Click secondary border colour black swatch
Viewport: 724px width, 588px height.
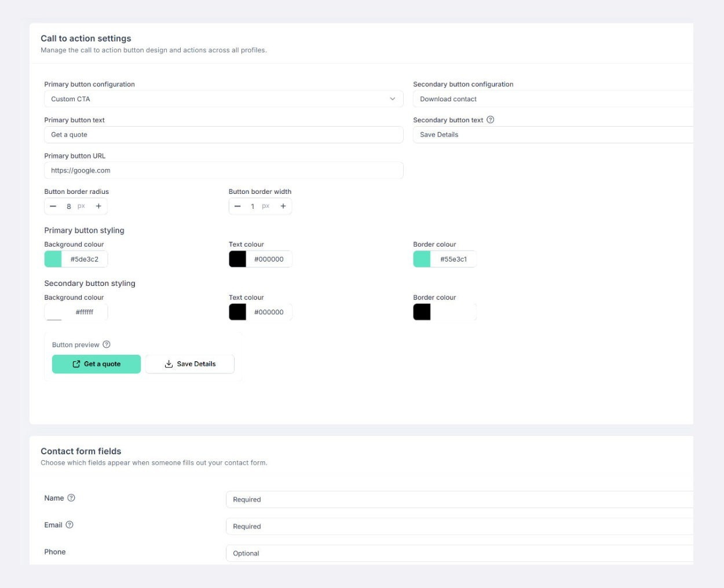coord(422,312)
